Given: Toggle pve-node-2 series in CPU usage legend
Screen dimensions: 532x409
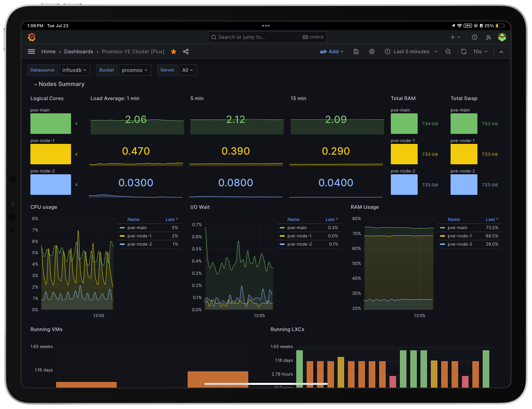Looking at the screenshot, I should 140,244.
